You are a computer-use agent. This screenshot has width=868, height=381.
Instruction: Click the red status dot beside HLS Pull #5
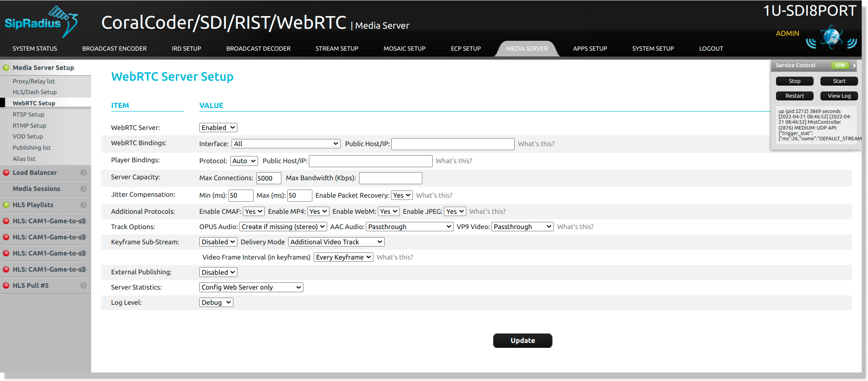6,286
